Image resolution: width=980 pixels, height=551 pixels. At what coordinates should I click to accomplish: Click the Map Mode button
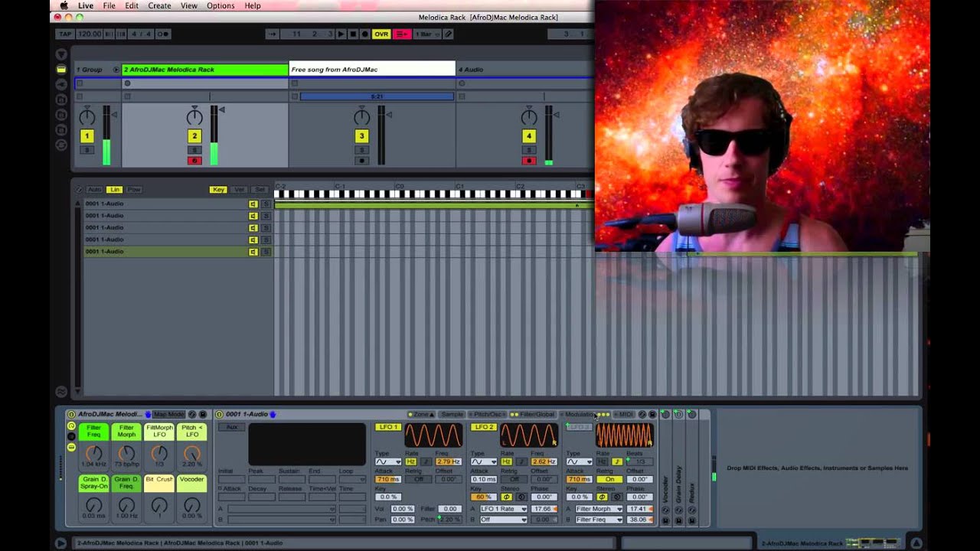pyautogui.click(x=169, y=415)
